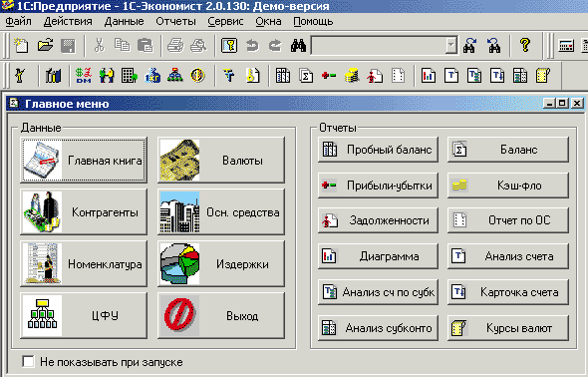Screen dimensions: 588x377
Task: Click the undo arrow toolbar icon
Action: 252,46
